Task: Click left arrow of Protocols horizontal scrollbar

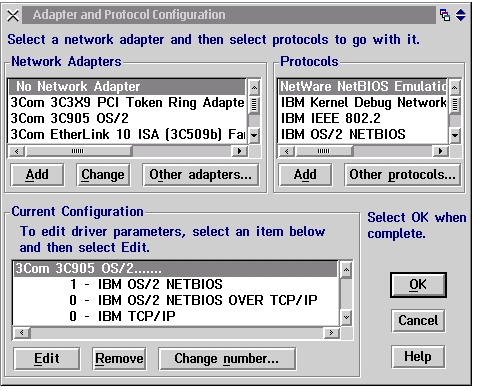Action: 287,151
